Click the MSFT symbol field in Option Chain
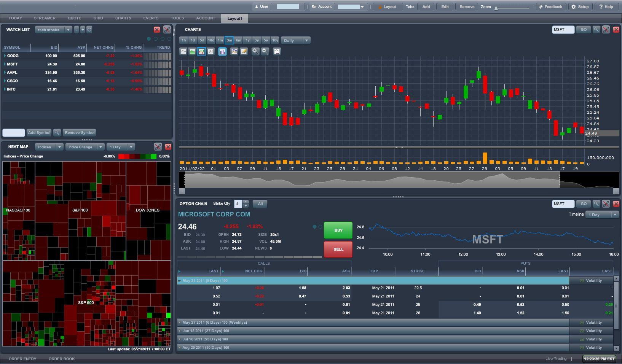 point(563,203)
